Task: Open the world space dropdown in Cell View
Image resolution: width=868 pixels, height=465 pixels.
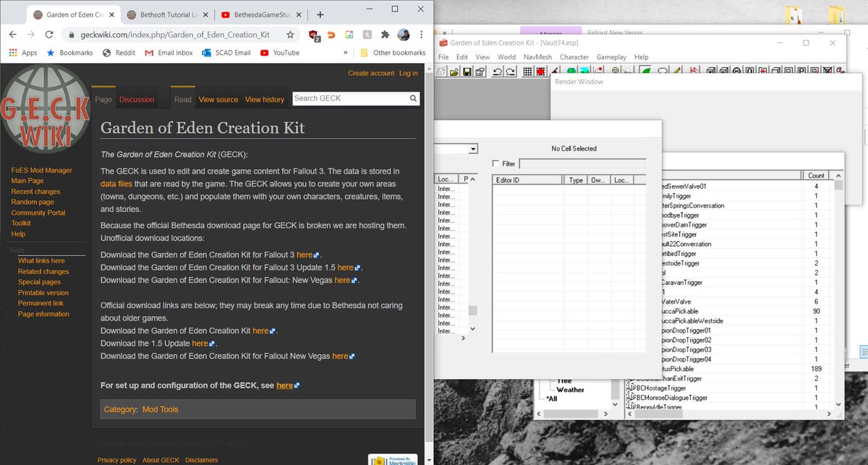Action: click(473, 148)
